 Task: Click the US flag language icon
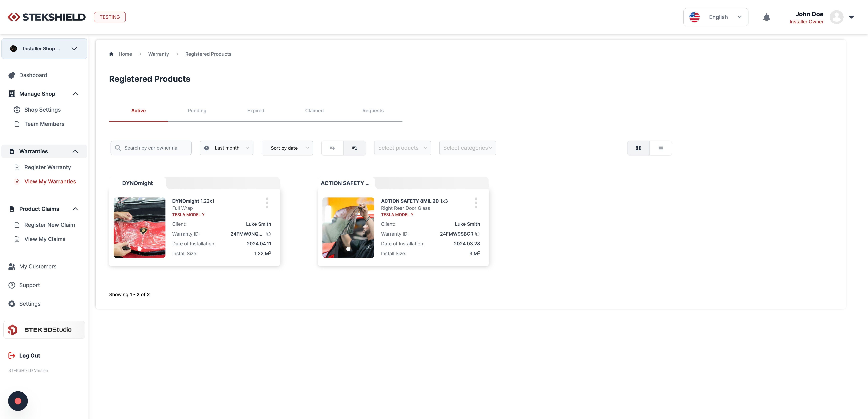pos(694,17)
